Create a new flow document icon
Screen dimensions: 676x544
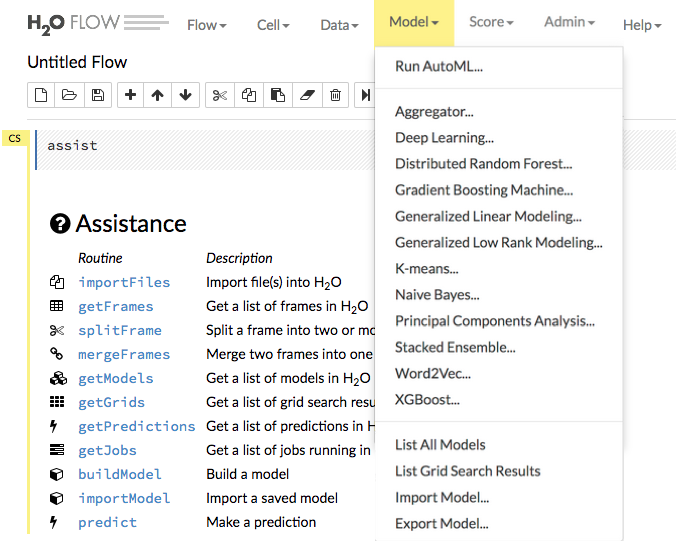coord(41,95)
